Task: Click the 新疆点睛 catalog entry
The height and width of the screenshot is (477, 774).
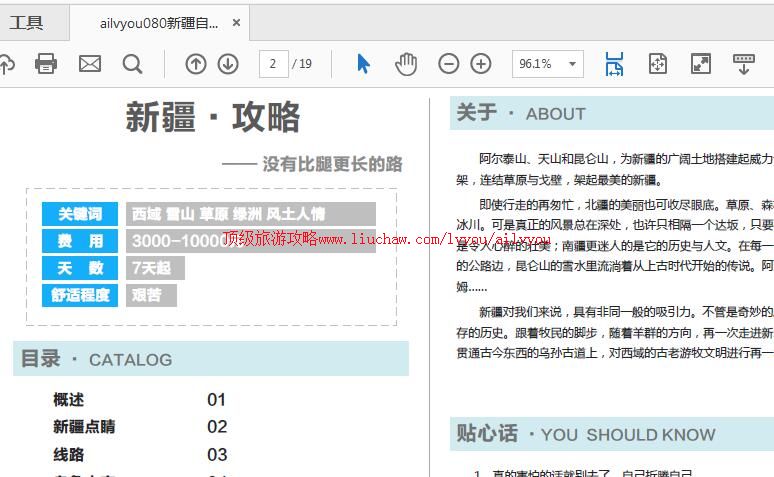Action: click(x=84, y=427)
